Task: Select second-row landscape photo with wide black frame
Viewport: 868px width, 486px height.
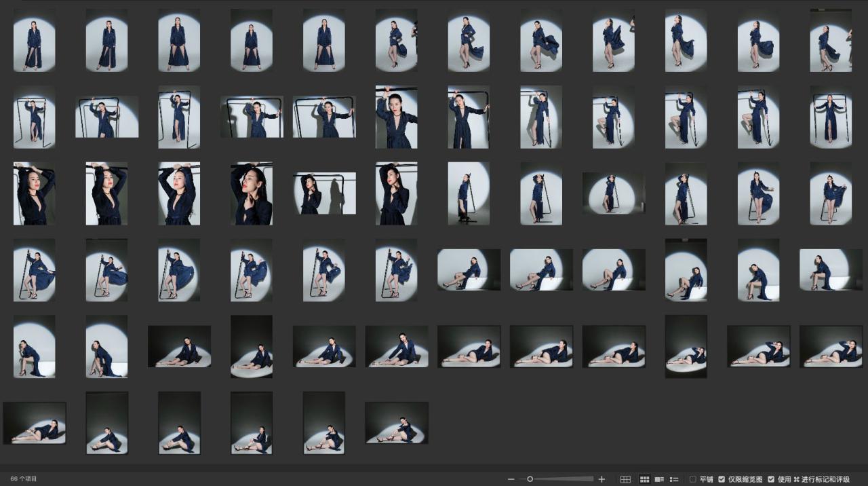Action: point(252,117)
